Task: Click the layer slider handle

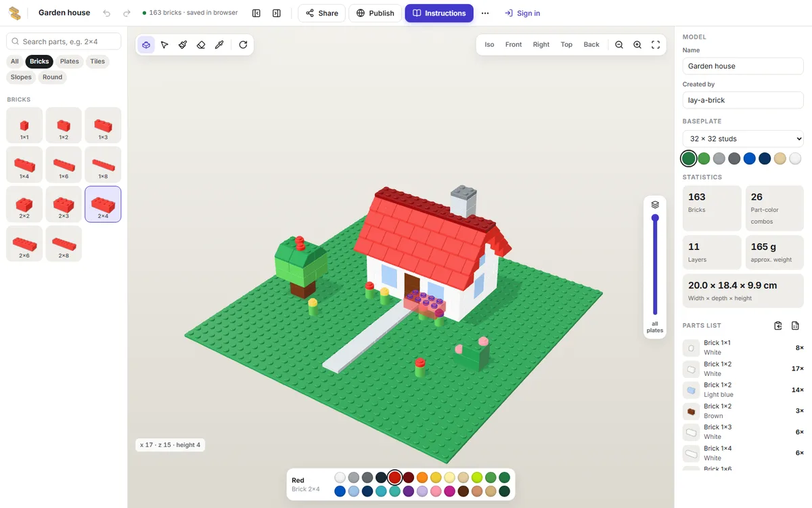Action: pos(655,218)
